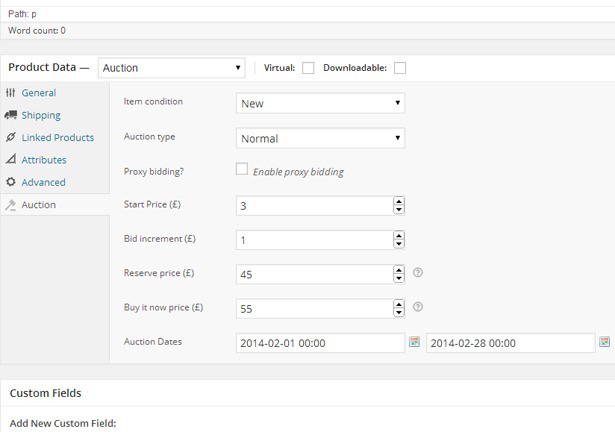Click the calendar icon beside the start date
Image resolution: width=615 pixels, height=432 pixels.
415,342
